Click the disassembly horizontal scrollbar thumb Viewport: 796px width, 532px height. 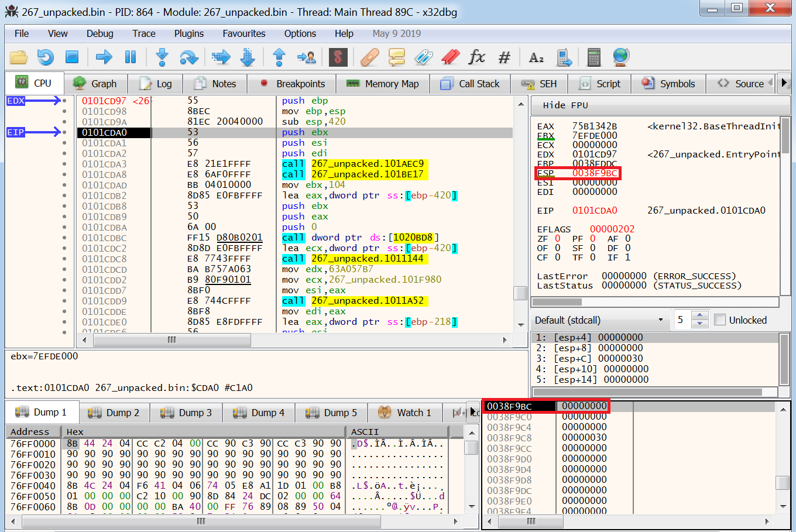click(x=171, y=340)
